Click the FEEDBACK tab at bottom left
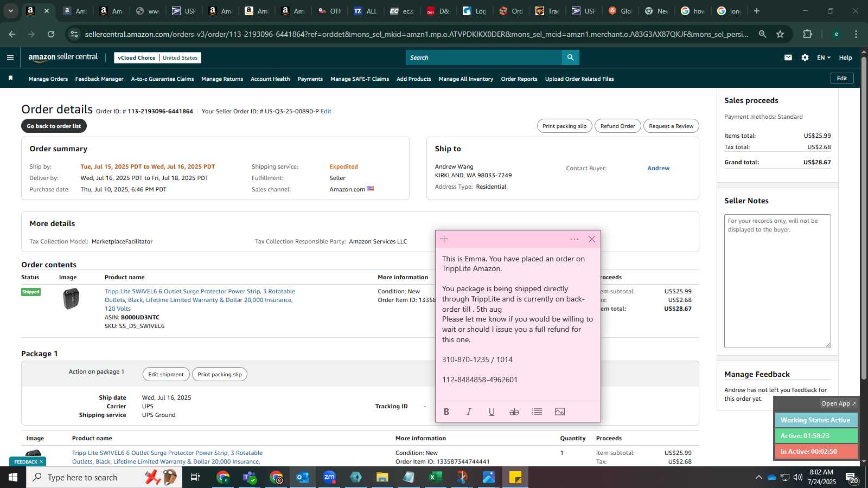 pos(28,461)
